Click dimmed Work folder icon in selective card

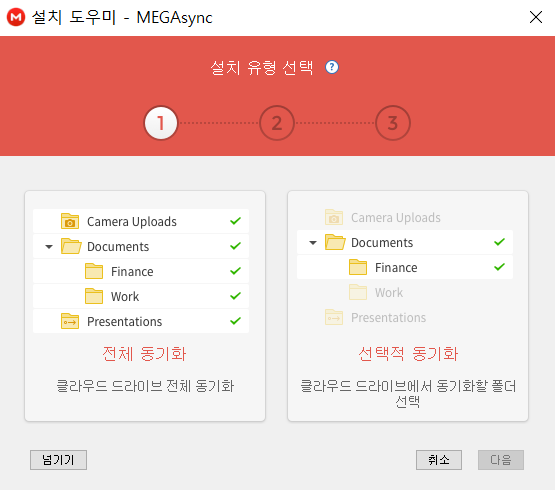coord(358,292)
